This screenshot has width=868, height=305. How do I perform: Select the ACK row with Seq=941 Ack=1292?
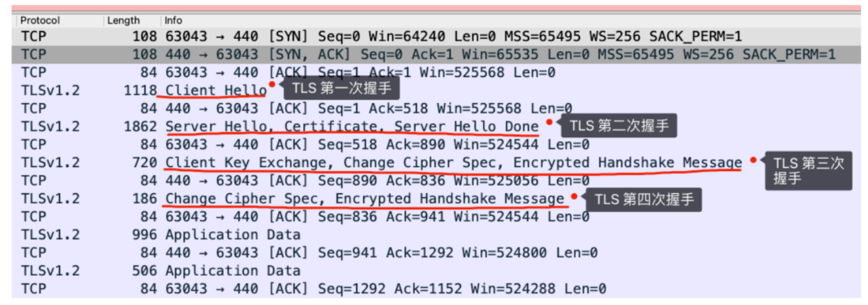click(x=434, y=253)
